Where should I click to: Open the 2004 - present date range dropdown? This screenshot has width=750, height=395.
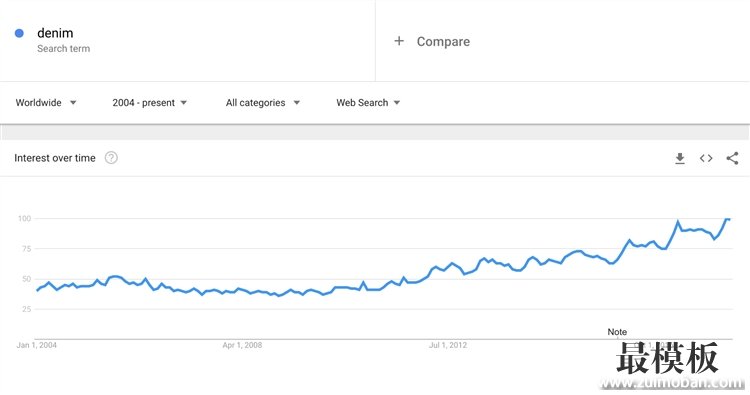(x=150, y=103)
